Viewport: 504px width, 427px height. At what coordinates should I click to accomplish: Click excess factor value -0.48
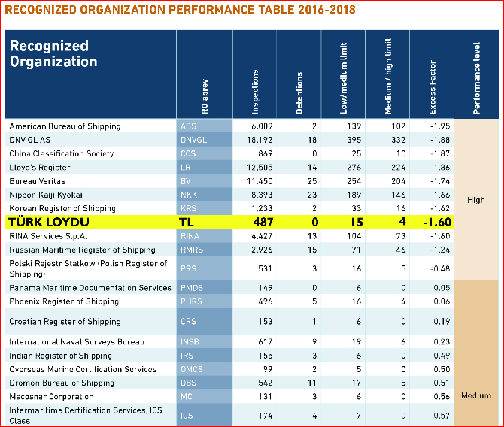[x=440, y=268]
